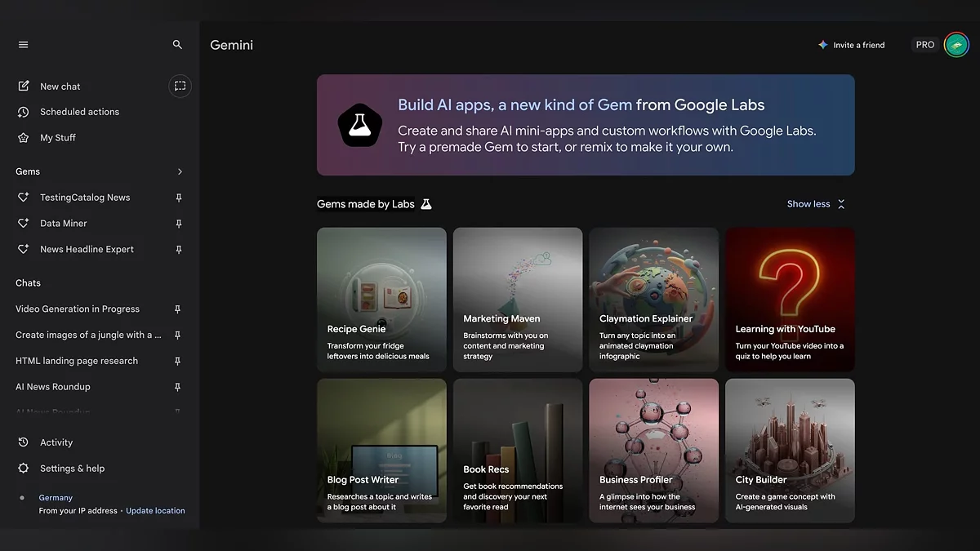The height and width of the screenshot is (551, 980).
Task: Open the Gemini model title dropdown
Action: [x=232, y=45]
